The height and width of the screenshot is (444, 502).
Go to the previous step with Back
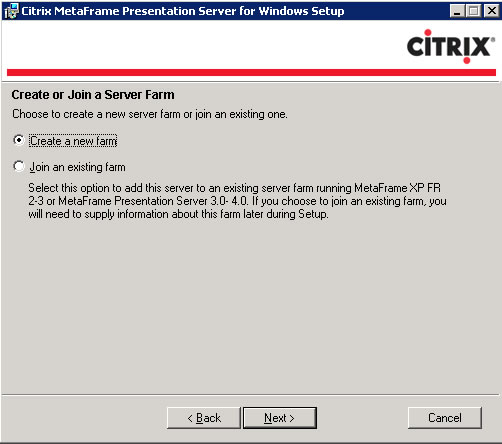coord(204,418)
